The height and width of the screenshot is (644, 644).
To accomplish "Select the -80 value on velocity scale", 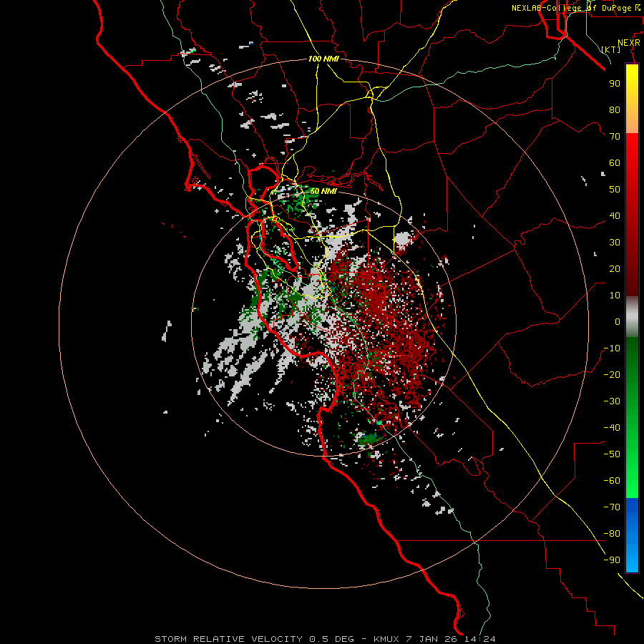I will point(612,534).
